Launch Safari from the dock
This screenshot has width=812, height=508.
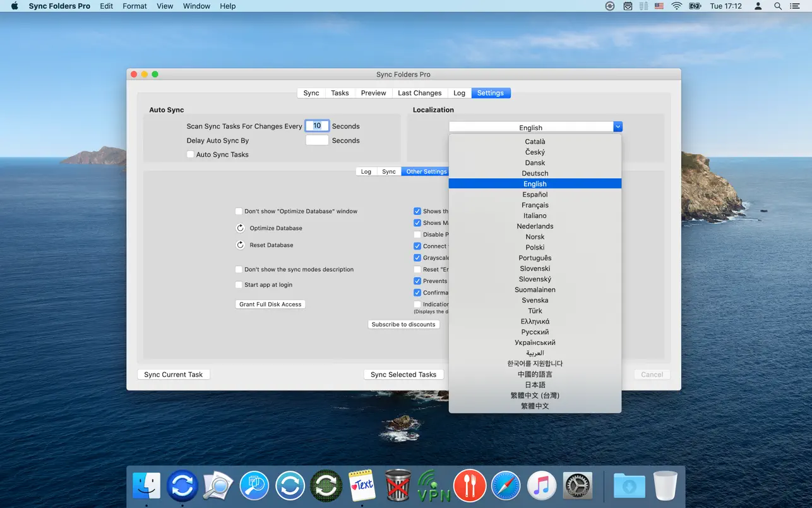tap(506, 486)
